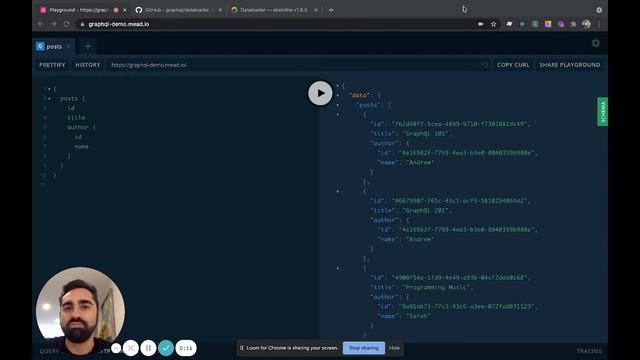The image size is (640, 360).
Task: Collapse the "posts" array in the response
Action: coord(338,105)
